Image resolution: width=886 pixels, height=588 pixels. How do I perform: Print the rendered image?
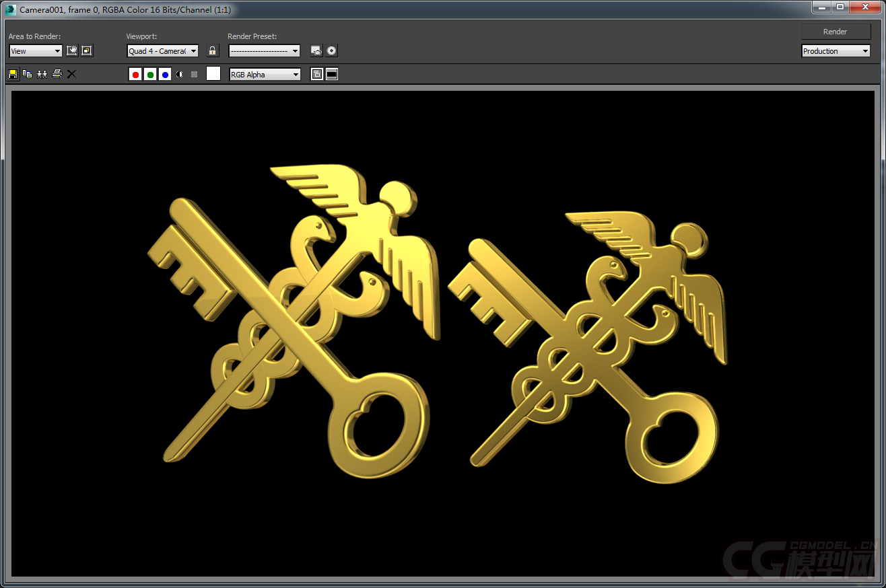point(57,74)
